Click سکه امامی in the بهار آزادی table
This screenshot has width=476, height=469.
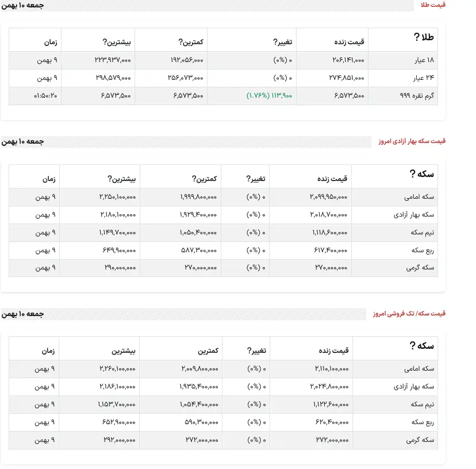pos(420,197)
